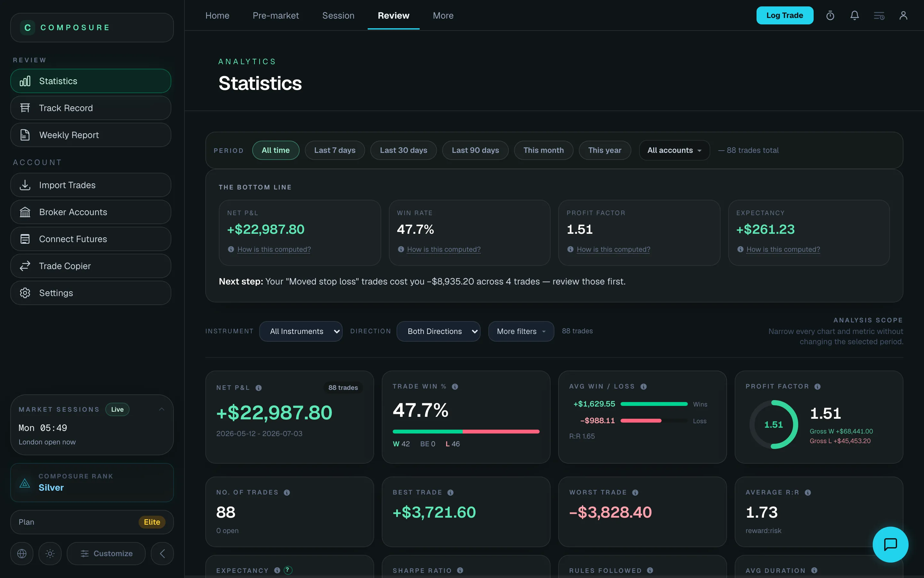Click the Profit Factor 1.51 ring gauge
Screen dimensions: 924x578
(774, 424)
